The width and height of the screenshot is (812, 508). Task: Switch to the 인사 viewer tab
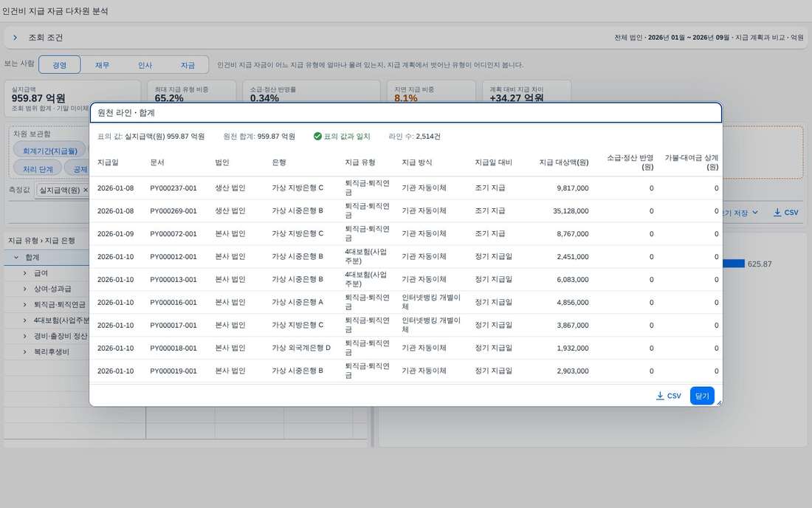(145, 65)
